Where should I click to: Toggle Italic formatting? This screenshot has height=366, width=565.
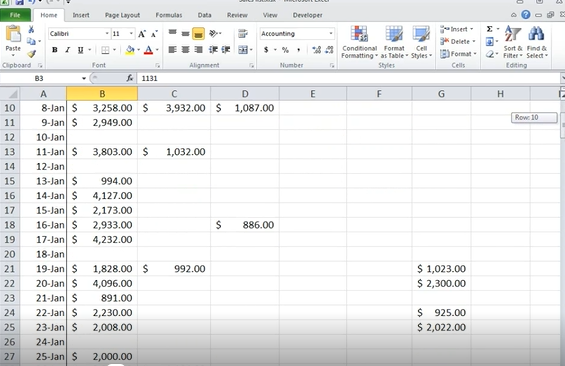pos(67,50)
